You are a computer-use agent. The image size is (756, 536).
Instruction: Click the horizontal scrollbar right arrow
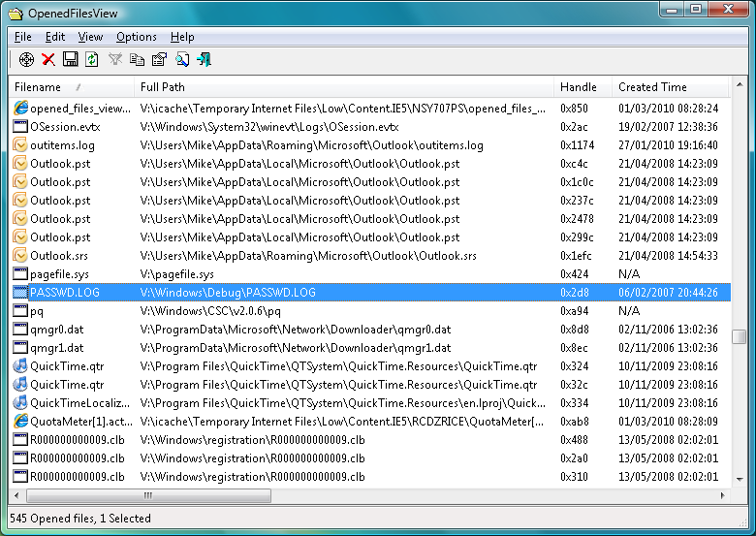tap(721, 495)
